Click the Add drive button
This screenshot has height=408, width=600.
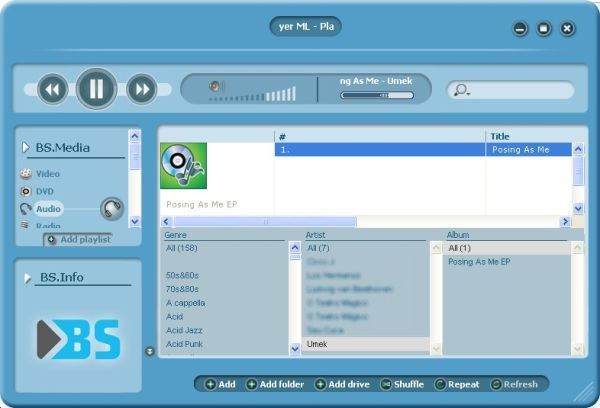pyautogui.click(x=342, y=384)
